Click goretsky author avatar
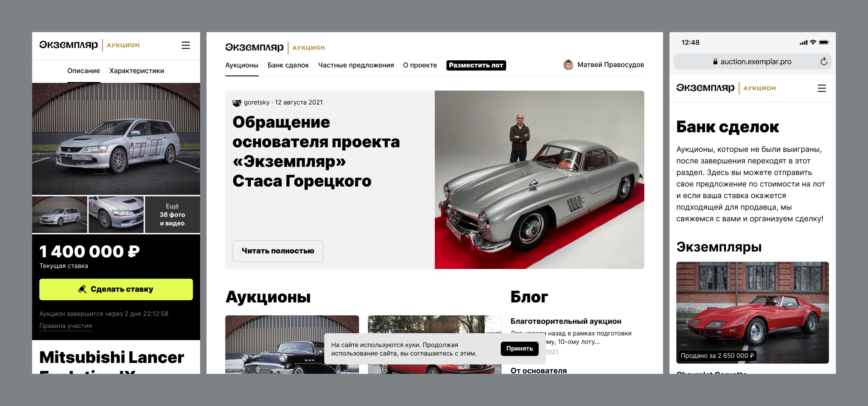The width and height of the screenshot is (868, 406). pyautogui.click(x=237, y=103)
